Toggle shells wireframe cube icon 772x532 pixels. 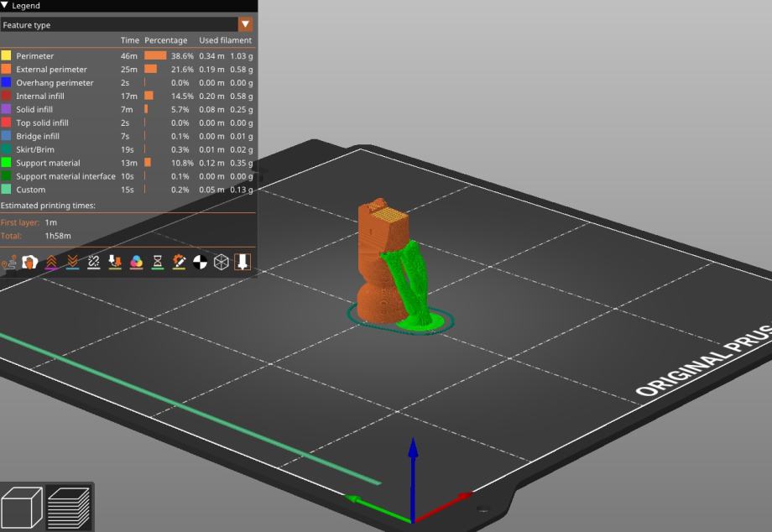pos(222,263)
